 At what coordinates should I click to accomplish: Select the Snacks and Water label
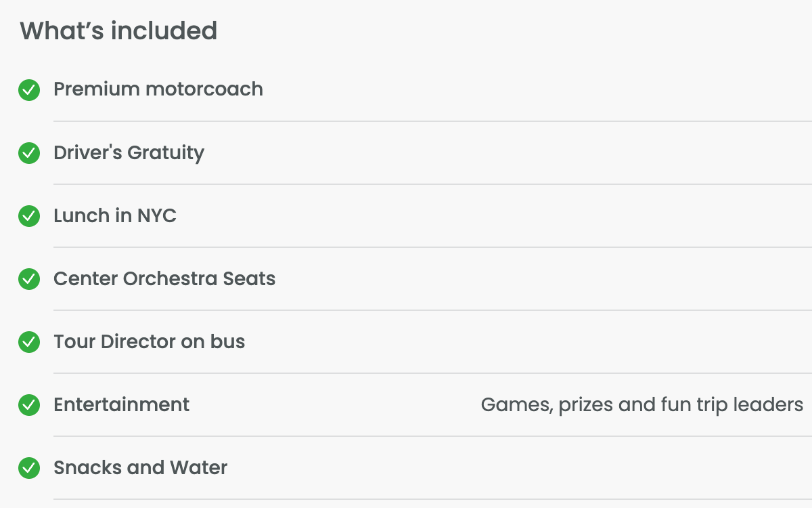coord(141,467)
